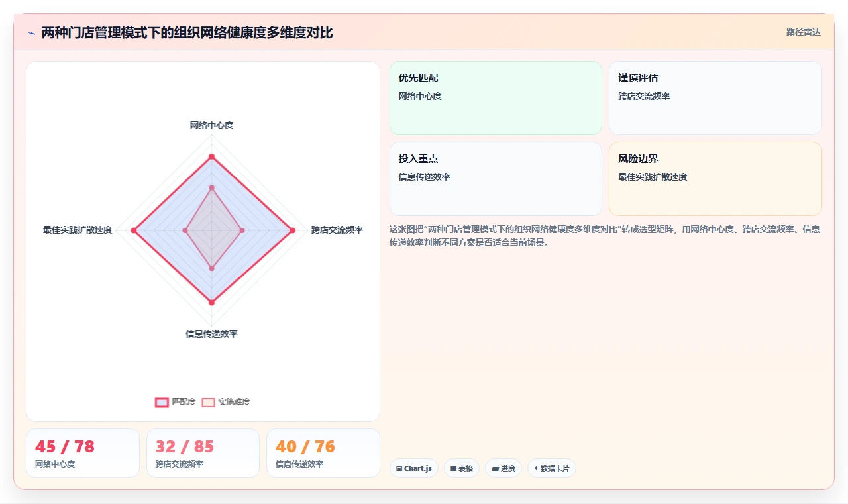The image size is (848, 504).
Task: Click the 路径雷达 label in the header
Action: coord(804,32)
